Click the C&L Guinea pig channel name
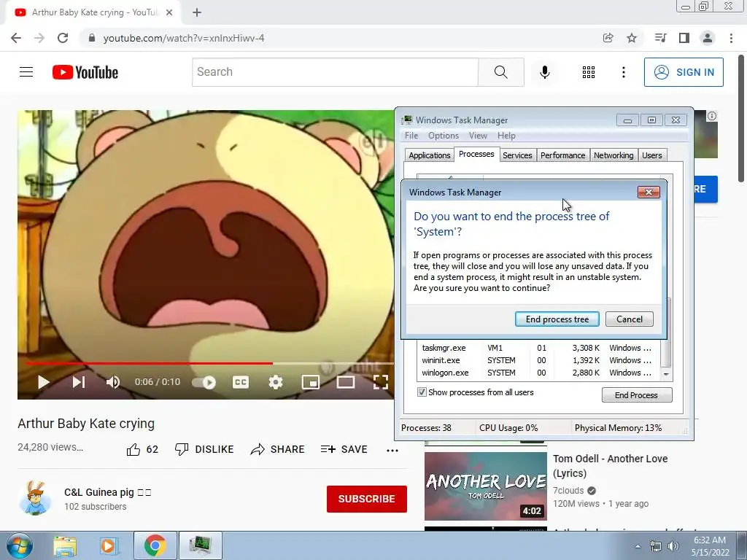 pyautogui.click(x=108, y=492)
